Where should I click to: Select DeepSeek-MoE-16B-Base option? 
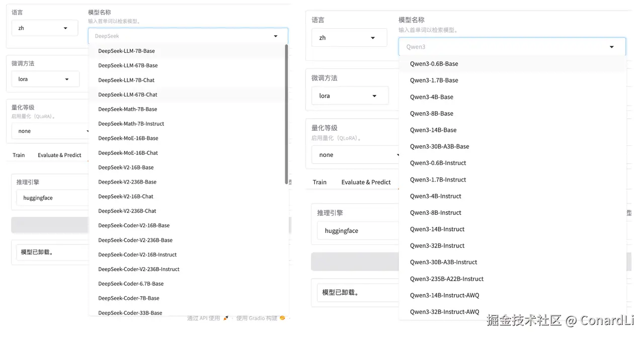[x=187, y=138]
